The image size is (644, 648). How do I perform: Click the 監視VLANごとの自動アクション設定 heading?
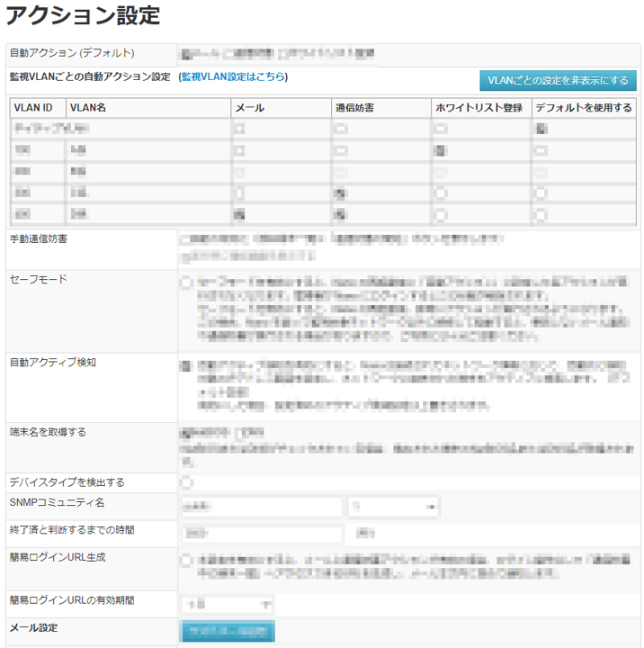[90, 76]
